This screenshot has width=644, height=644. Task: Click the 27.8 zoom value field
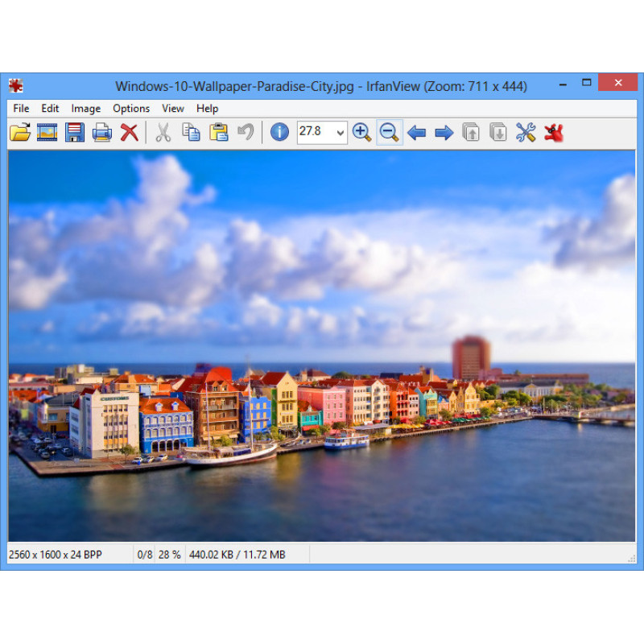point(315,133)
